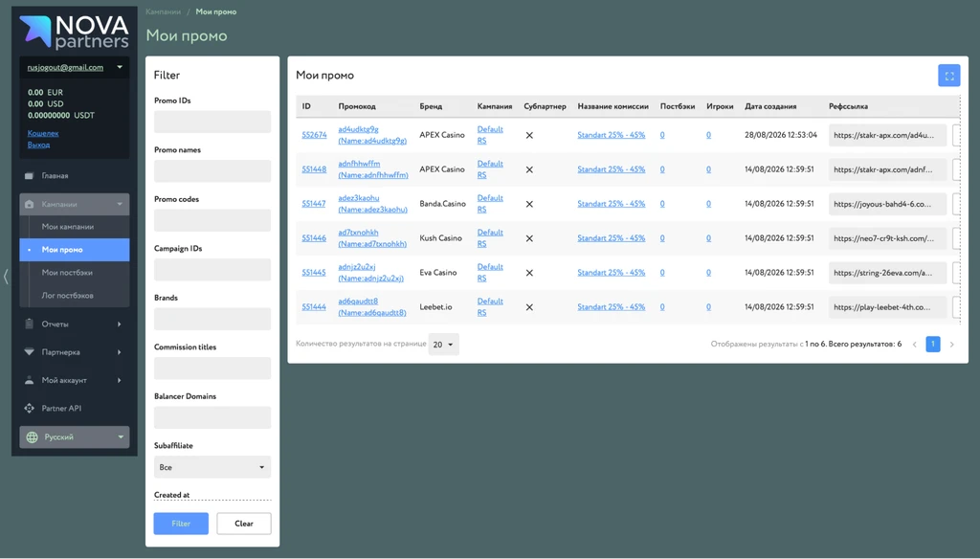This screenshot has width=980, height=559.
Task: Click the subpartner X icon in Kush Casino row
Action: [529, 238]
